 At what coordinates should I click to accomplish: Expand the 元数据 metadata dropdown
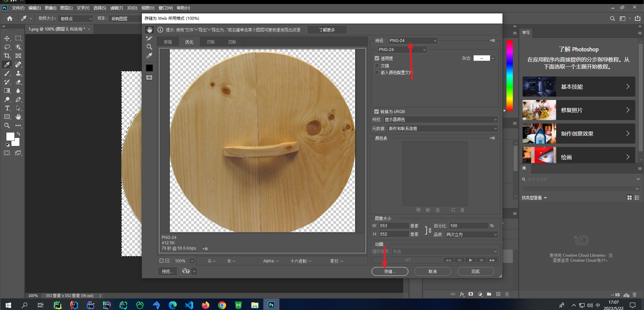click(x=442, y=128)
